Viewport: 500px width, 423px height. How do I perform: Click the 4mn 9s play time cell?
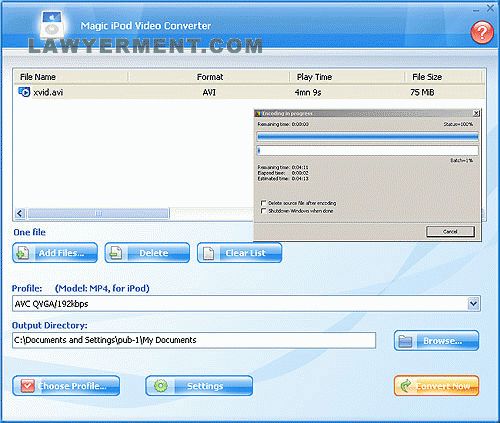[x=308, y=92]
